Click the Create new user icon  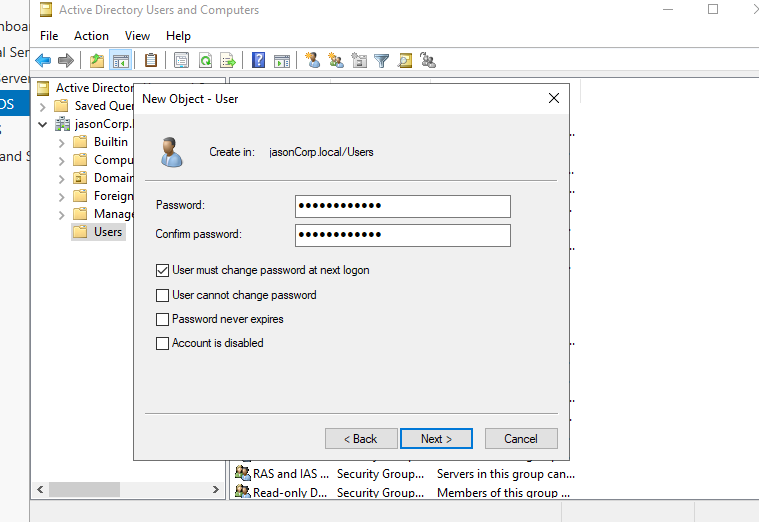tap(313, 60)
